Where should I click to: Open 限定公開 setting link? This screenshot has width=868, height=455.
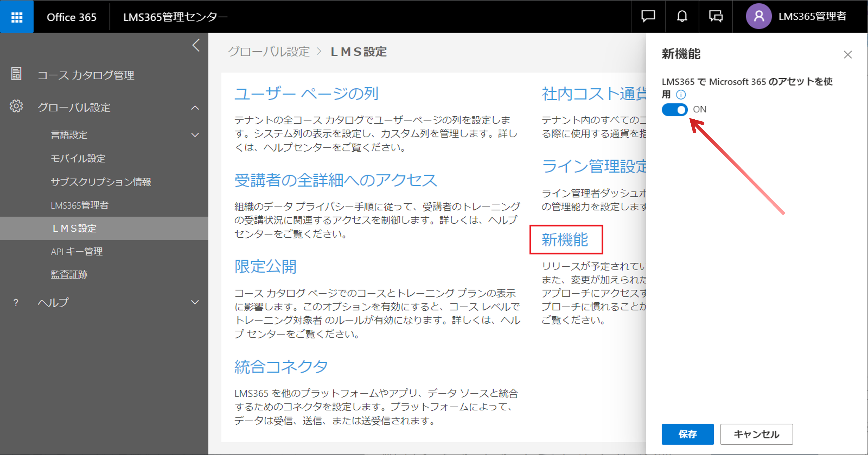pyautogui.click(x=265, y=267)
